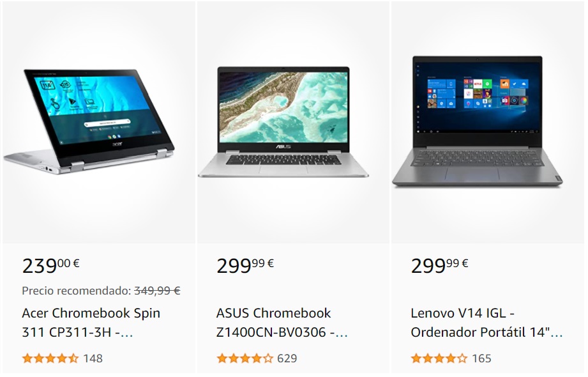
Task: View the 148 reviews for Acer
Action: click(93, 358)
